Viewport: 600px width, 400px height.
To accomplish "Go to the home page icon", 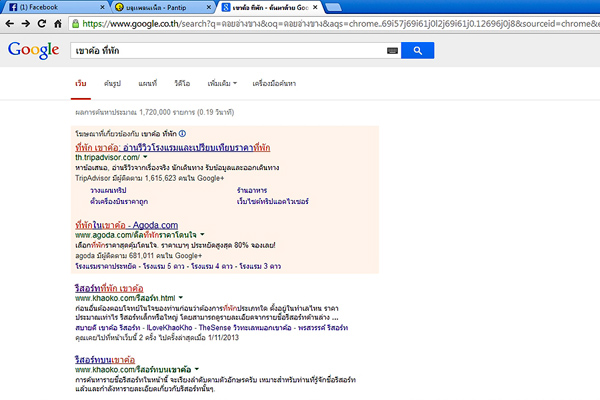I will click(58, 24).
